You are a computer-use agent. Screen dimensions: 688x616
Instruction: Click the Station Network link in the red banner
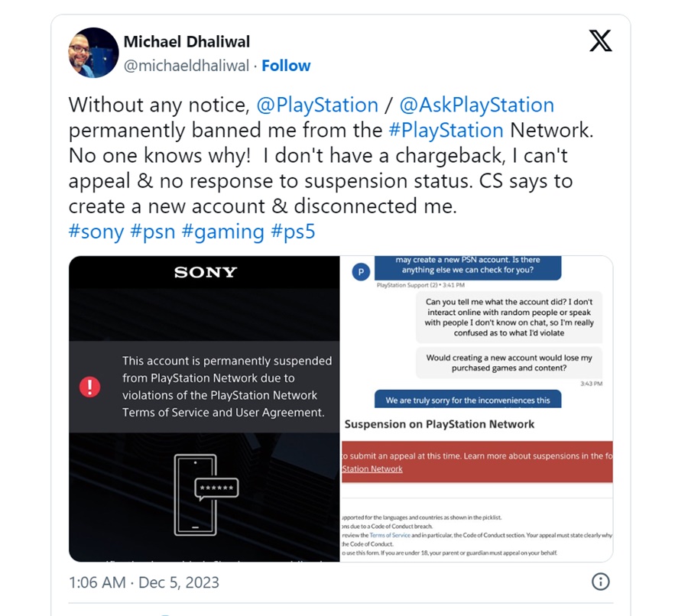(372, 469)
